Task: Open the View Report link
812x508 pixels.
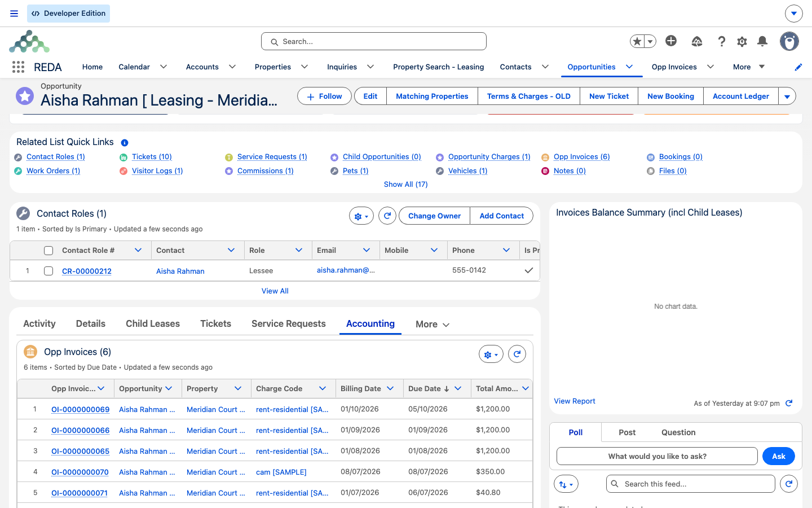Action: [x=575, y=401]
